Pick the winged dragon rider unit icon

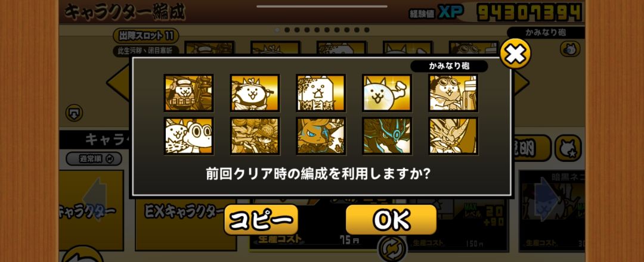(453, 136)
